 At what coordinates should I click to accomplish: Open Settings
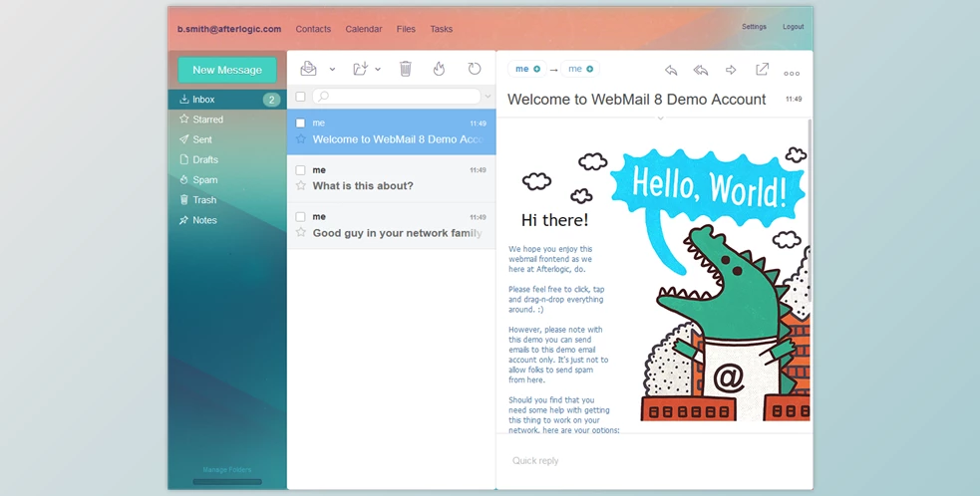[x=754, y=27]
